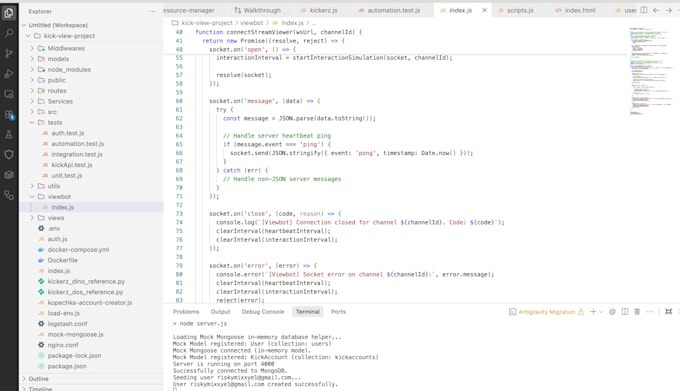Open the Walkthrough editor tab
680x391 pixels.
(258, 10)
